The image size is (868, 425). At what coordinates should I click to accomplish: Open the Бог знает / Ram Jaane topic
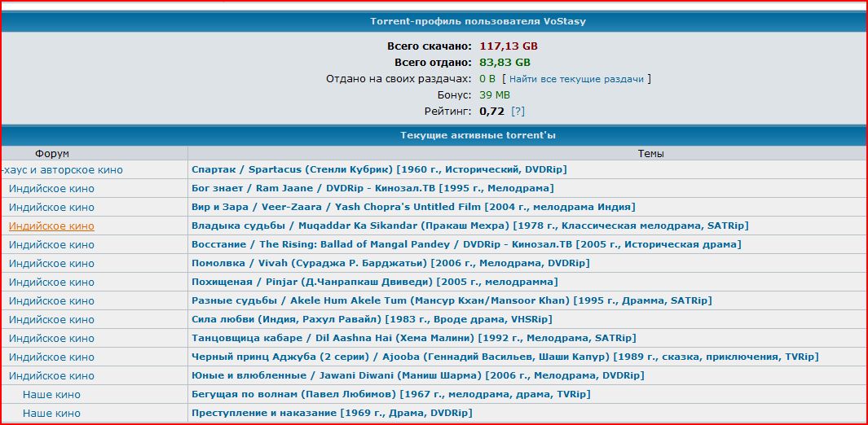click(372, 188)
